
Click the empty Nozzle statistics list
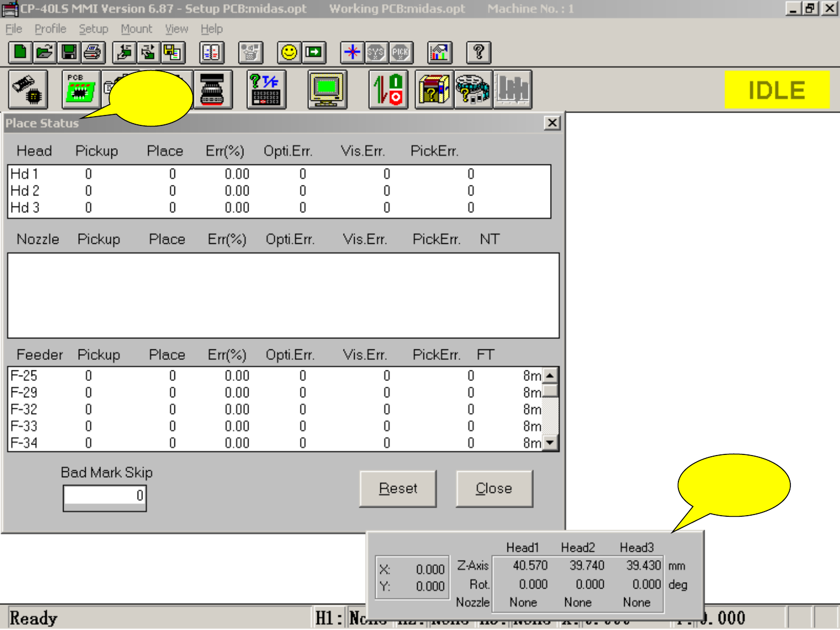click(283, 295)
